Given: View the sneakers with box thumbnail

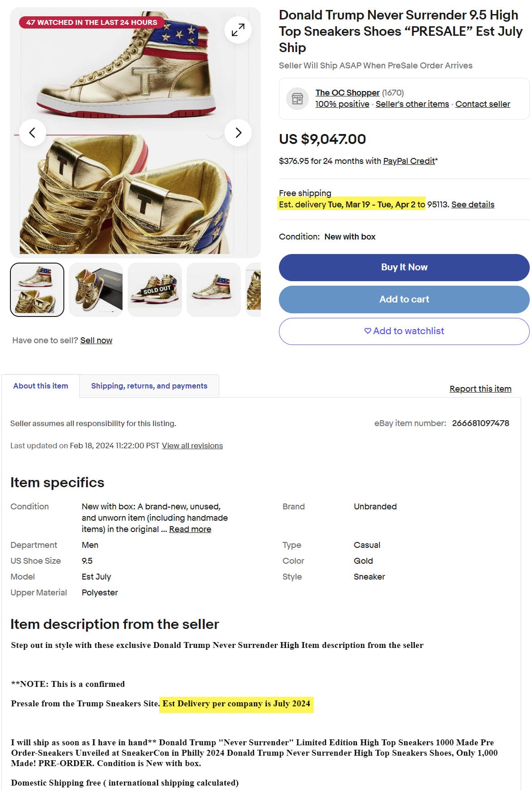Looking at the screenshot, I should 96,289.
